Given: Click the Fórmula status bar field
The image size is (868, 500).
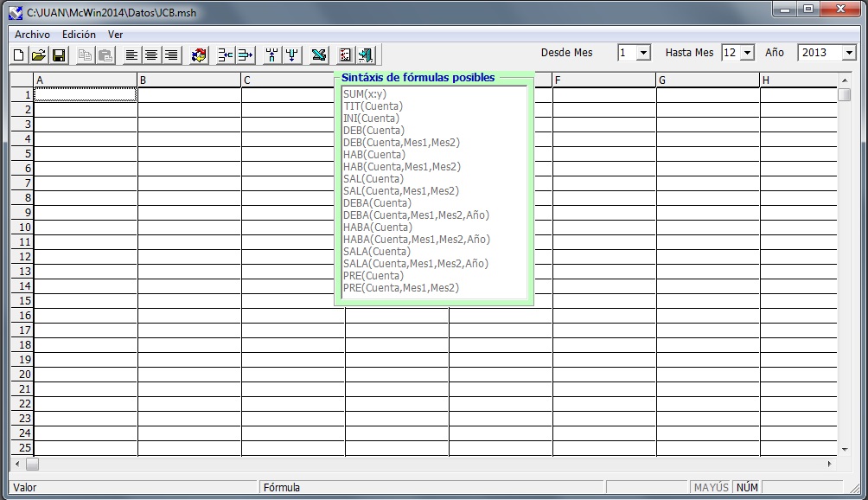Looking at the screenshot, I should [431, 487].
